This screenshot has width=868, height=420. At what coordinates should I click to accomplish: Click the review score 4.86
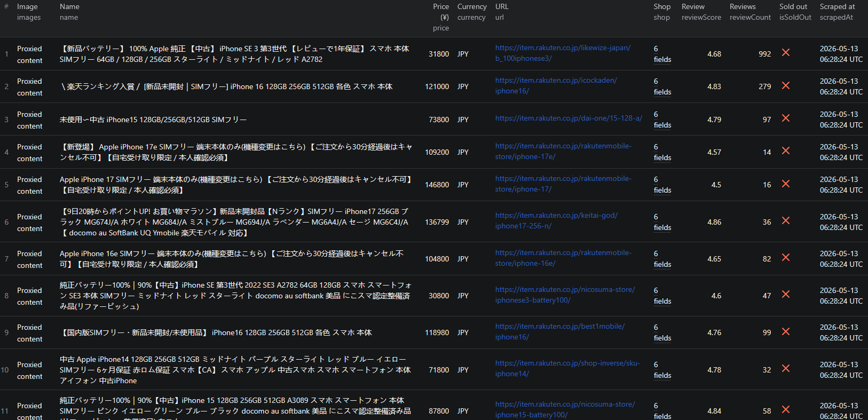point(714,222)
